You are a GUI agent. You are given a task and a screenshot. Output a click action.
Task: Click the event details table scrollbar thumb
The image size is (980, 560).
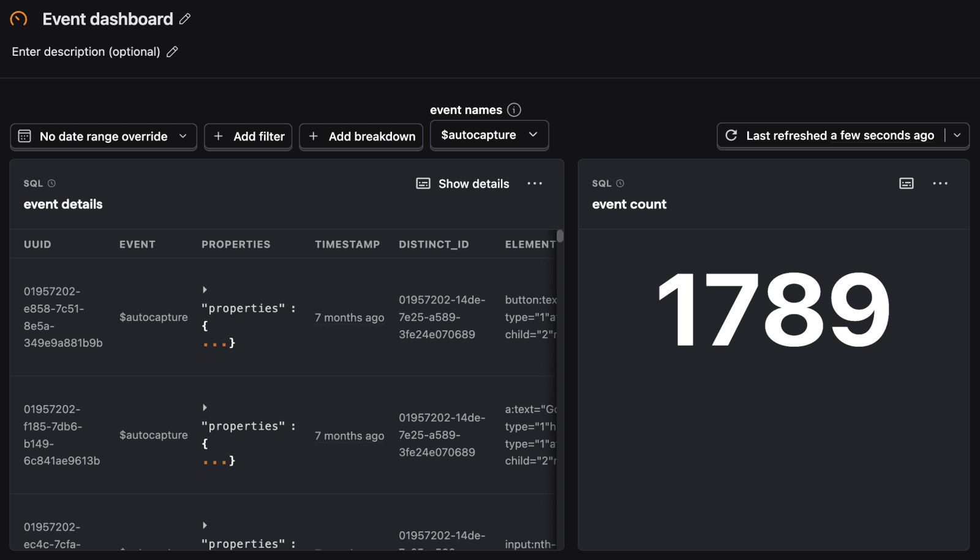[x=560, y=236]
